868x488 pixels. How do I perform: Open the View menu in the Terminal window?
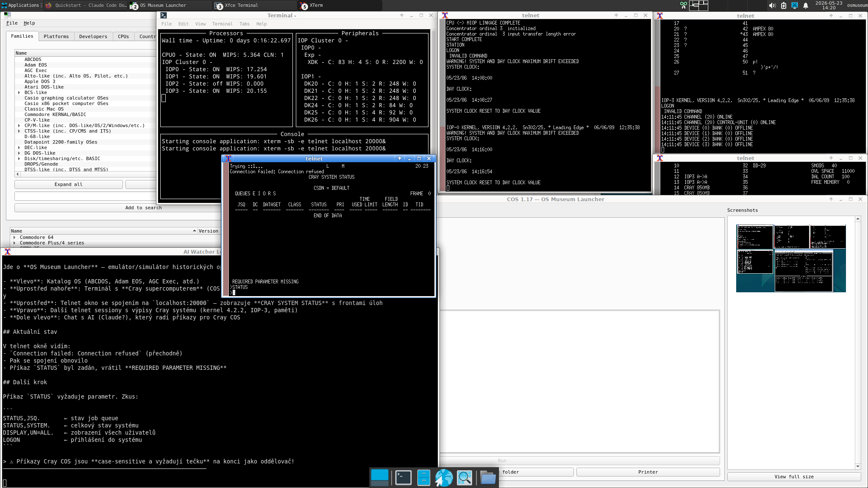point(200,24)
